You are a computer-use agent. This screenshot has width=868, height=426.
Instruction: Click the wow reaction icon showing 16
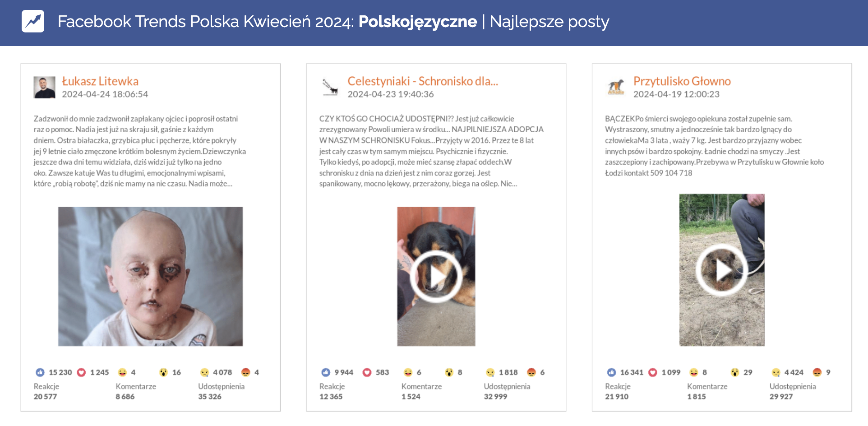(x=163, y=372)
